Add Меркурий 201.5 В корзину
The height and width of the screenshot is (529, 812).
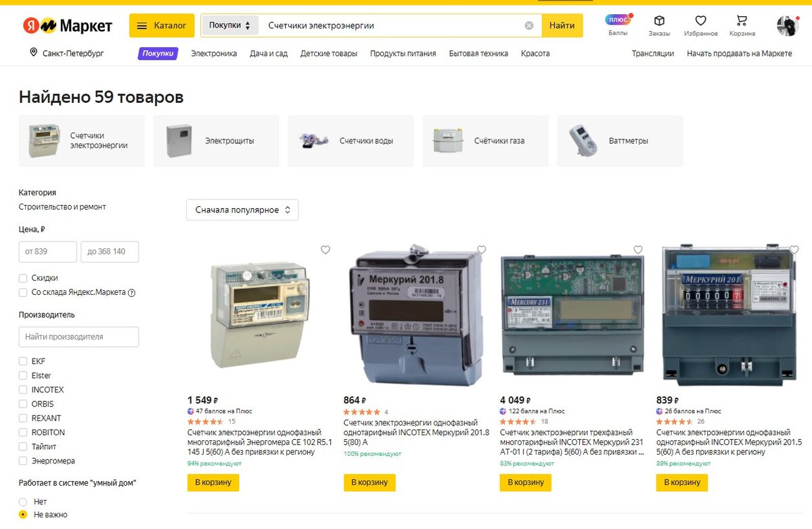(x=682, y=482)
